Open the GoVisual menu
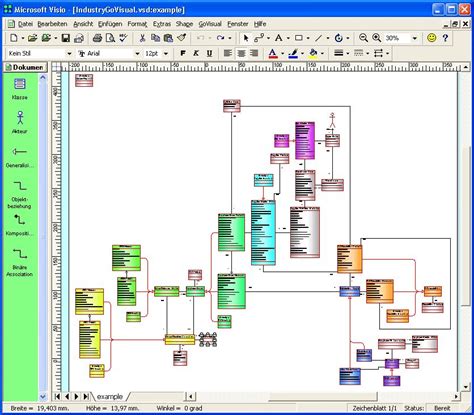 tap(210, 24)
